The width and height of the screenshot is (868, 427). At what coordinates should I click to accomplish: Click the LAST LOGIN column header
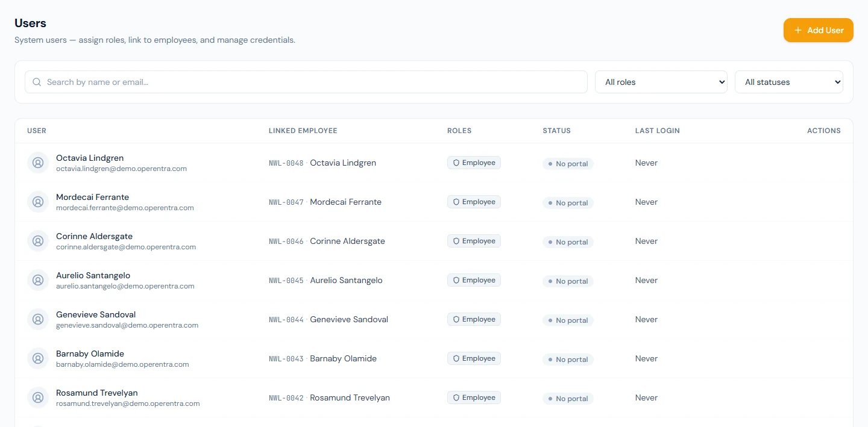658,131
